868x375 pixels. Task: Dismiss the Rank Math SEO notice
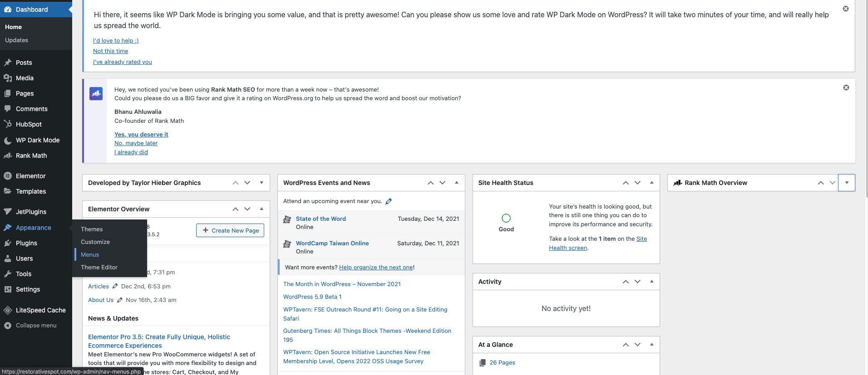(x=846, y=88)
